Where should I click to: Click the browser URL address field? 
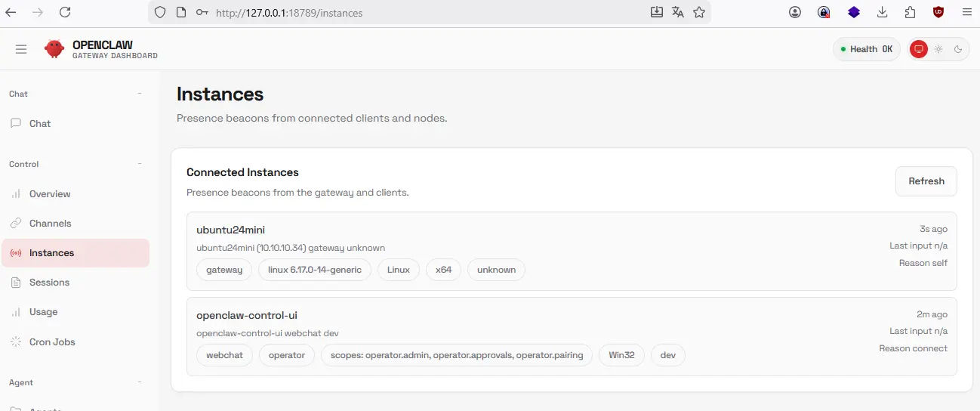tap(423, 13)
